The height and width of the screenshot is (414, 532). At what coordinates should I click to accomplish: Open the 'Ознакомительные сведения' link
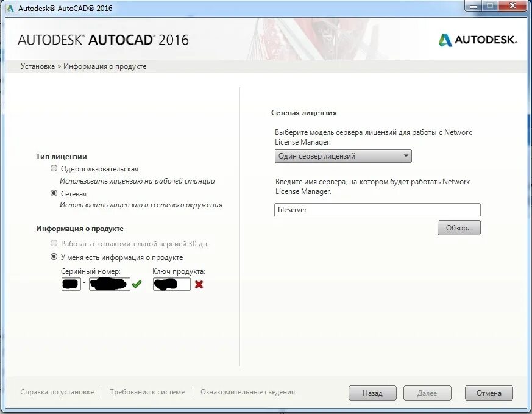[247, 392]
